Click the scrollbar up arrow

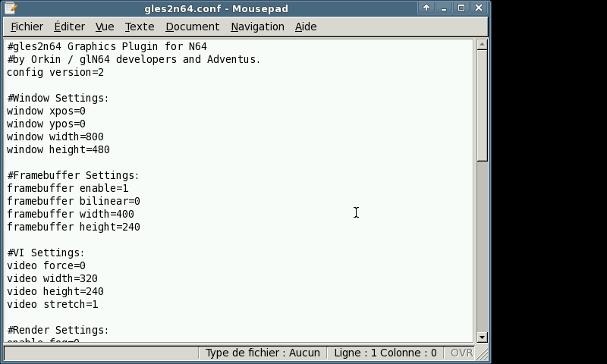click(482, 45)
